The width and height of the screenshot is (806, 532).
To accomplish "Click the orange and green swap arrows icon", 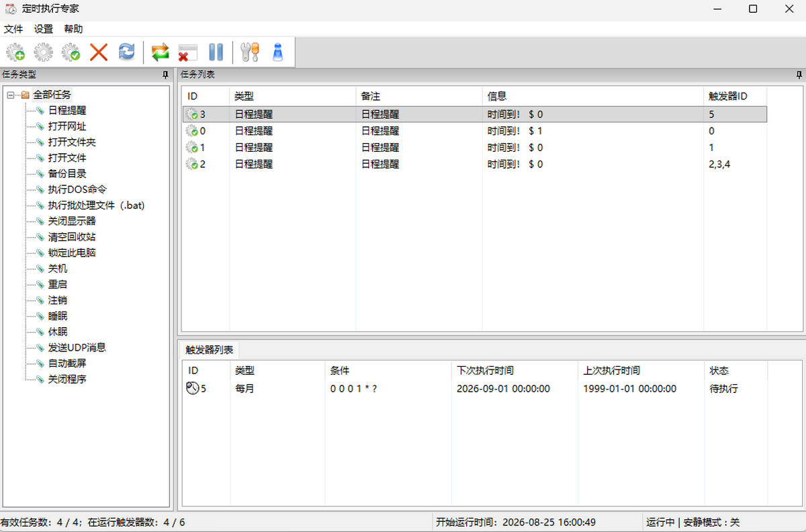I will (160, 52).
